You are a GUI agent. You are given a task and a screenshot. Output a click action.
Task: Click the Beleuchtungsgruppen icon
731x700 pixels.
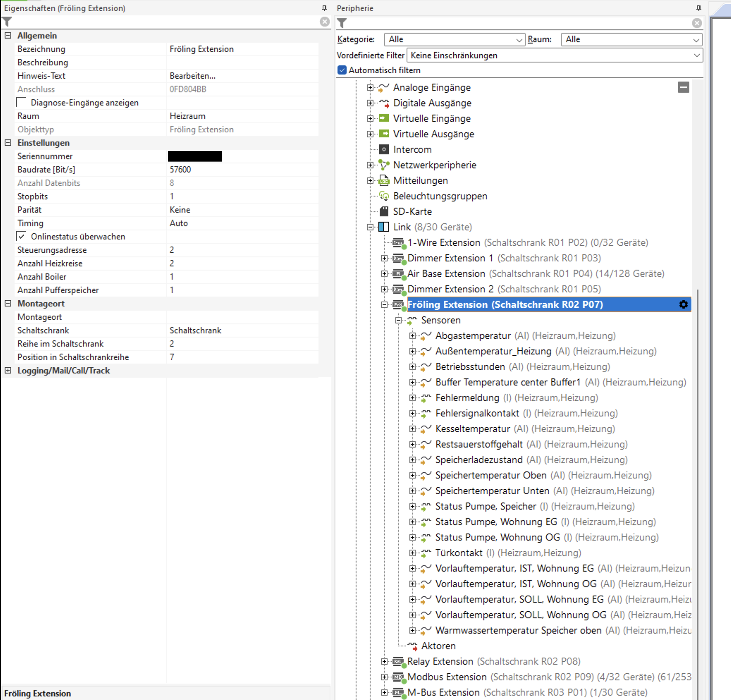pos(383,196)
